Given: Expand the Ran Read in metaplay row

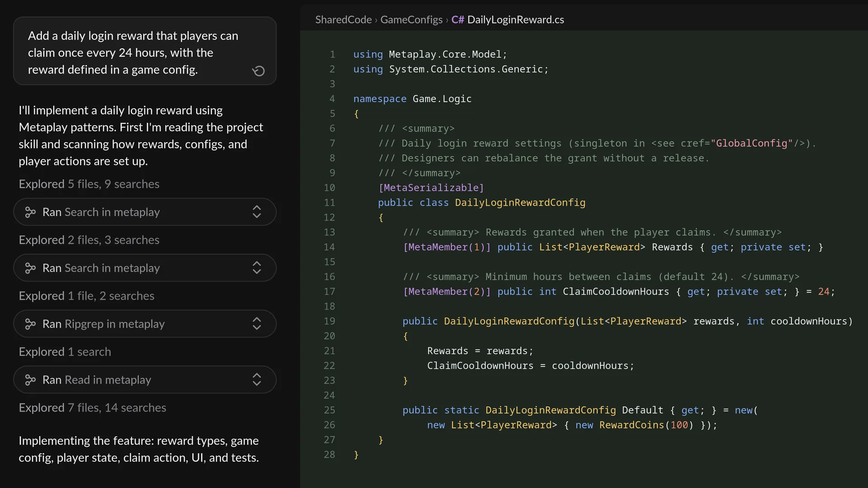Looking at the screenshot, I should tap(257, 380).
